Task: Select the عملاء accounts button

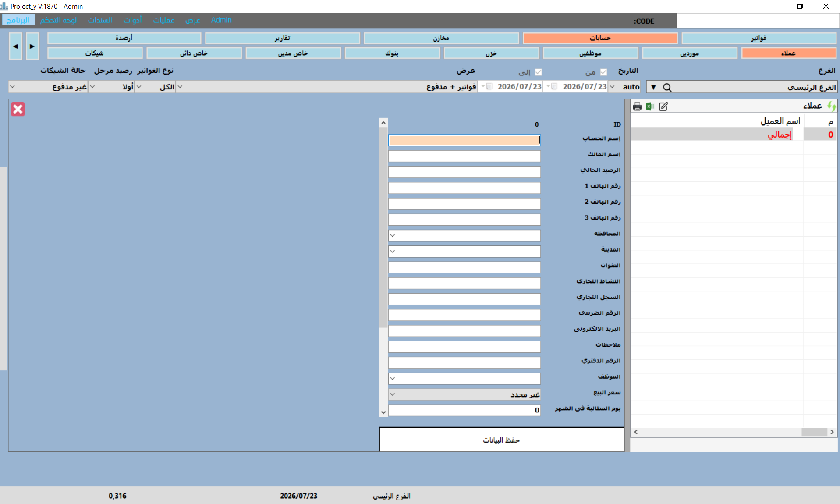Action: [789, 53]
